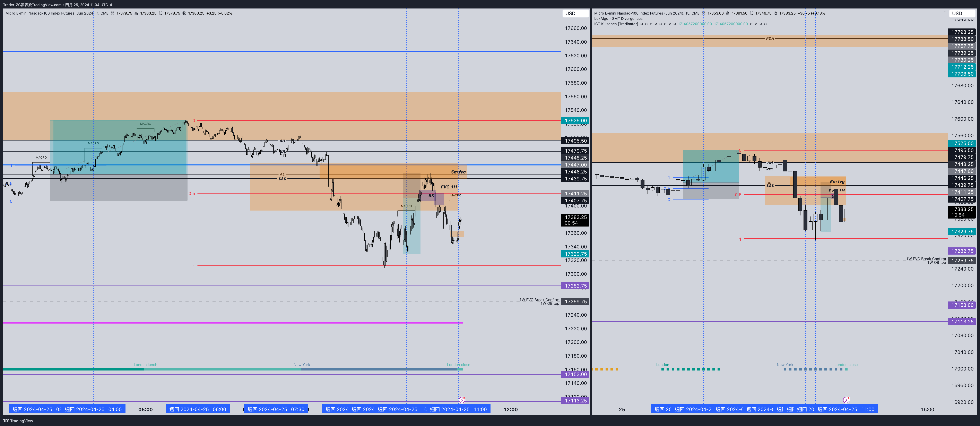Click the 17495.50 price label on left chart
Image resolution: width=980 pixels, height=426 pixels.
575,141
